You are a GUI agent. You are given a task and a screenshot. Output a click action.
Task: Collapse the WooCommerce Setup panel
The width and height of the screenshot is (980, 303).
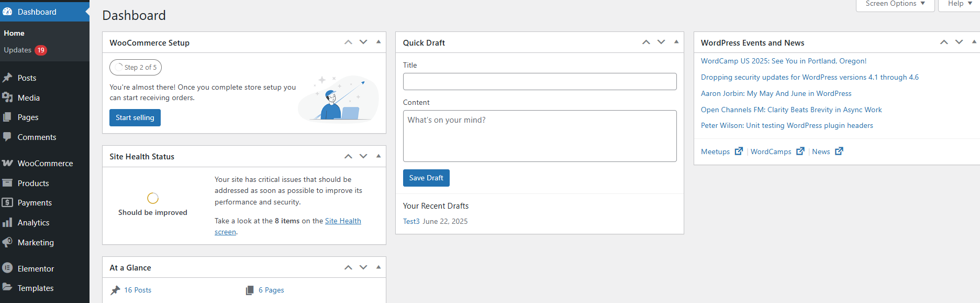point(378,42)
